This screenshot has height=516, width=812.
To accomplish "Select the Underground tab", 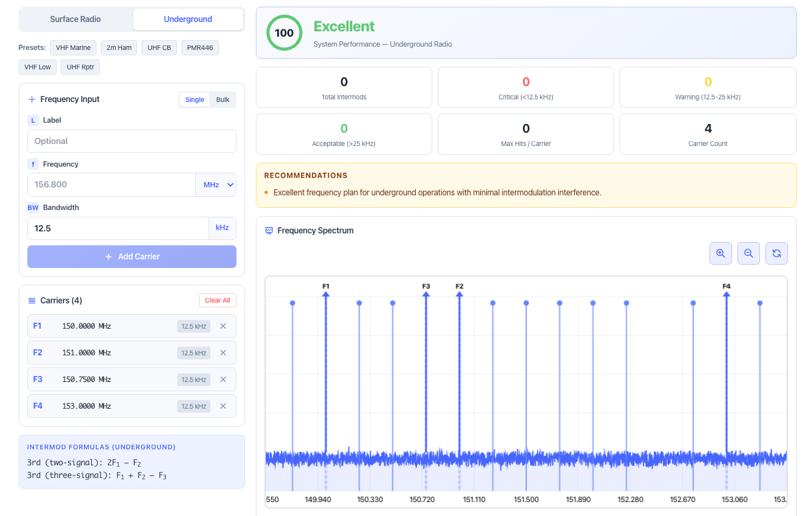I will click(188, 19).
